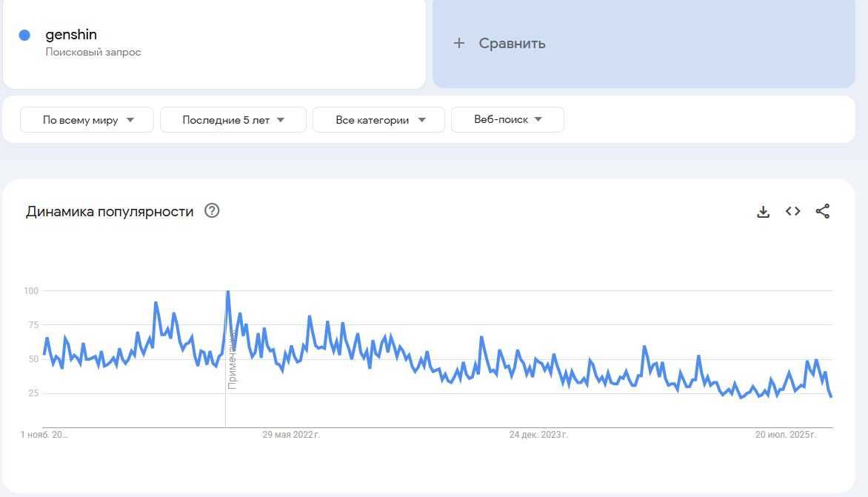Click the Динамика популярности heading
The image size is (868, 497).
[110, 212]
